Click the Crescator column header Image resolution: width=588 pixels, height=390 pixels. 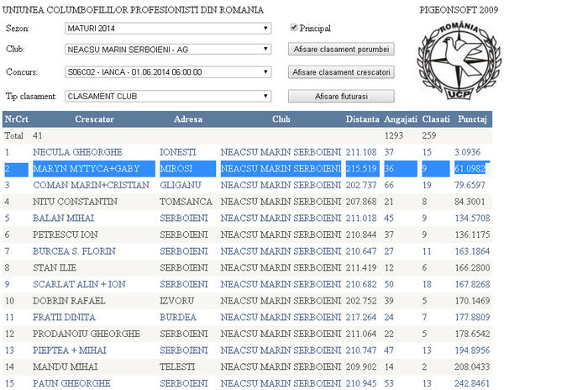pos(94,119)
